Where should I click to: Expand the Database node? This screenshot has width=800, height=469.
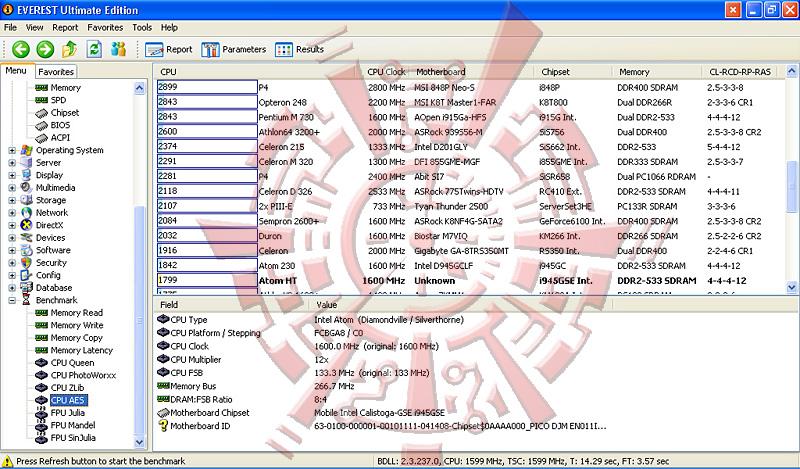point(12,288)
